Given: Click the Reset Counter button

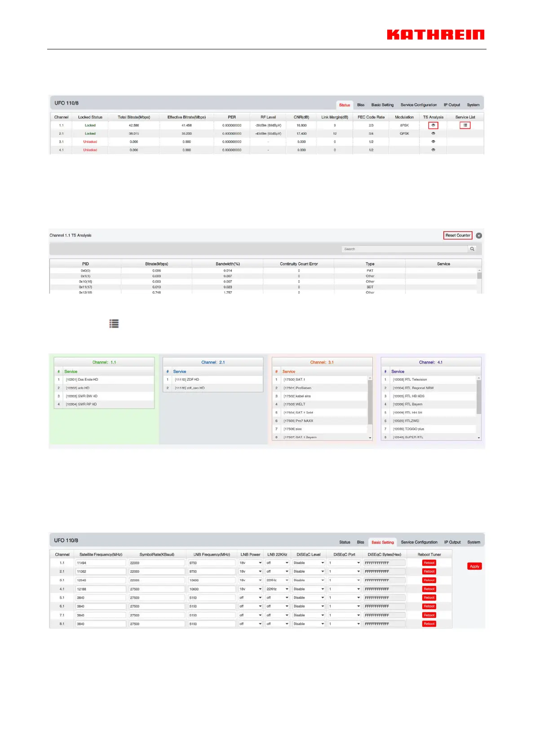Looking at the screenshot, I should pos(458,235).
